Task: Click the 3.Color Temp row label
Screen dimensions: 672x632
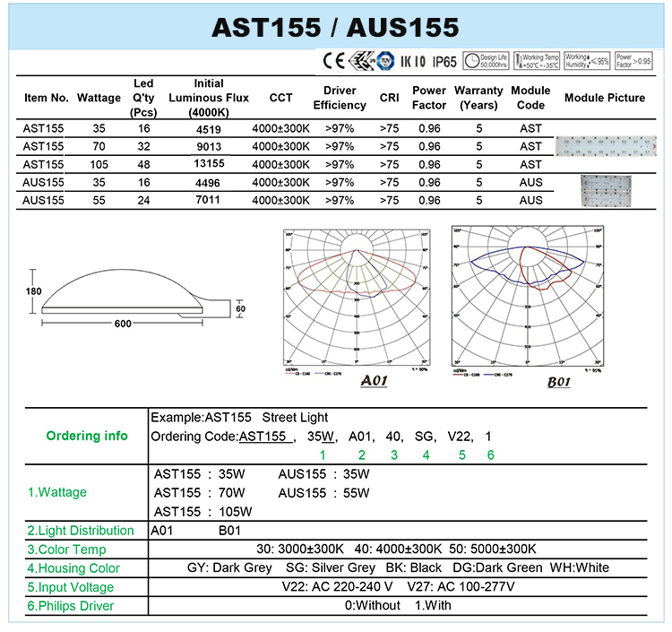Action: [x=66, y=550]
